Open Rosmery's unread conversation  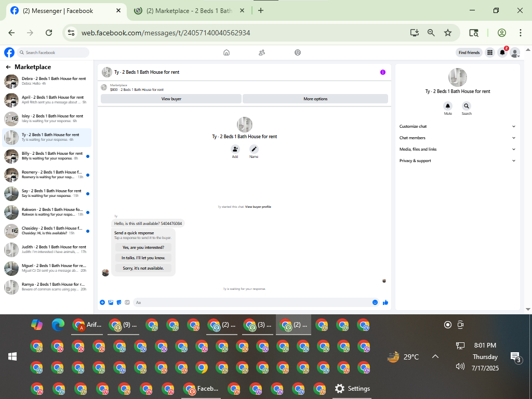coord(47,175)
